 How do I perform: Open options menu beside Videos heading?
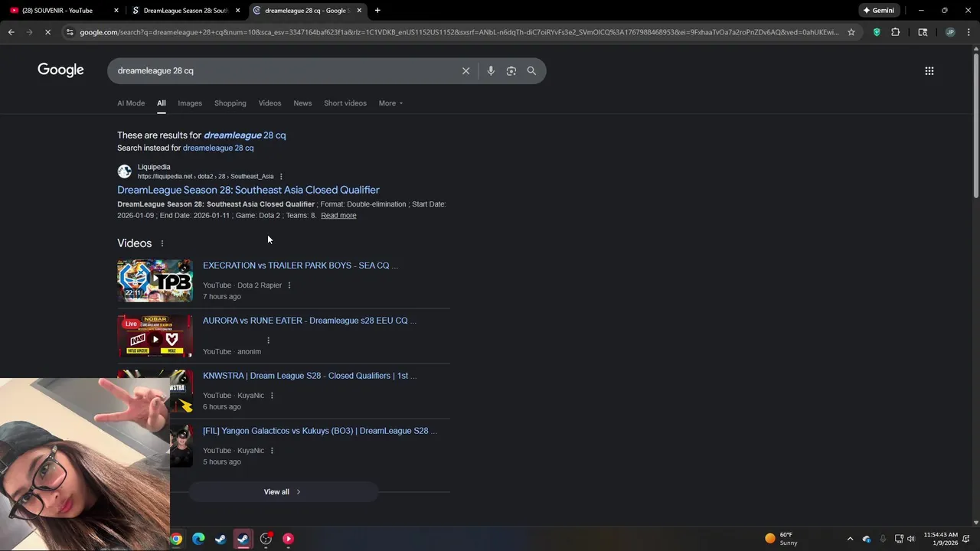(162, 243)
